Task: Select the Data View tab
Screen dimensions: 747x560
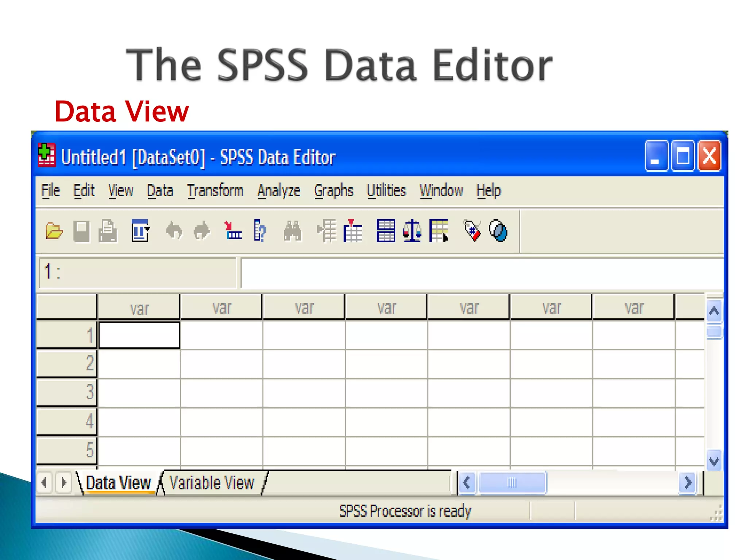Action: click(119, 483)
